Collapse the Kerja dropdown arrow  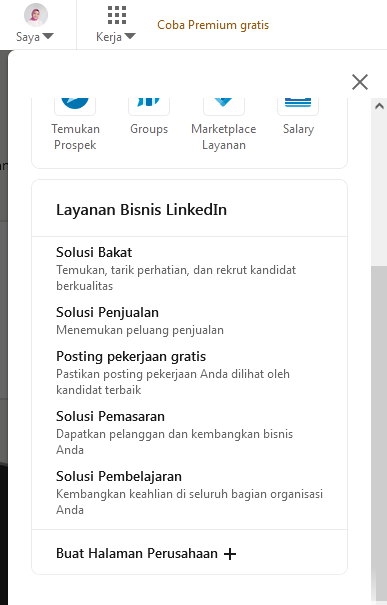pos(130,36)
